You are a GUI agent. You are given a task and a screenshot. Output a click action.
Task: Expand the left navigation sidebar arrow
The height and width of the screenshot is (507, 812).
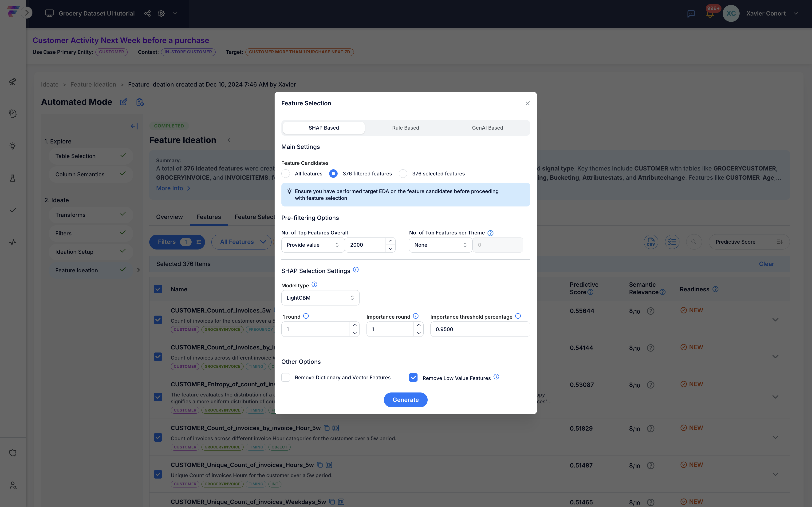click(x=27, y=13)
